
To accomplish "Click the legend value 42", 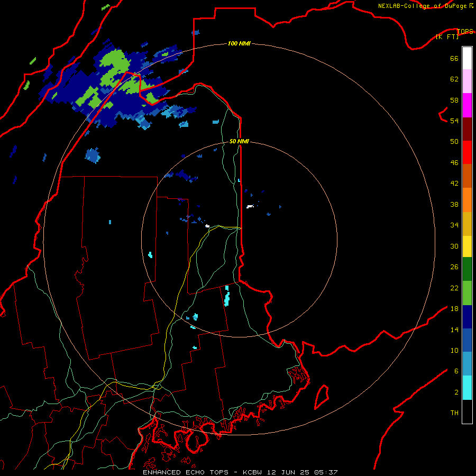I will (x=454, y=184).
